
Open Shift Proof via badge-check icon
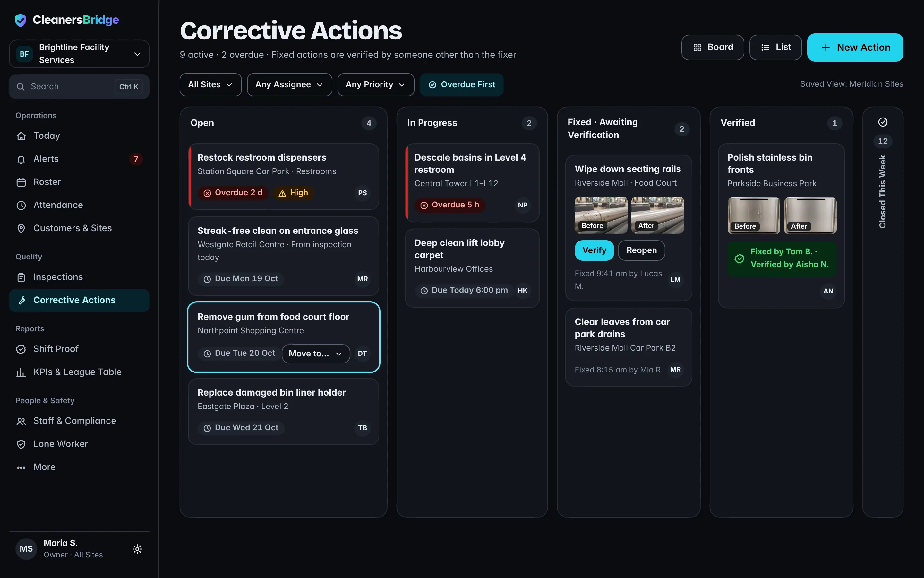[21, 349]
